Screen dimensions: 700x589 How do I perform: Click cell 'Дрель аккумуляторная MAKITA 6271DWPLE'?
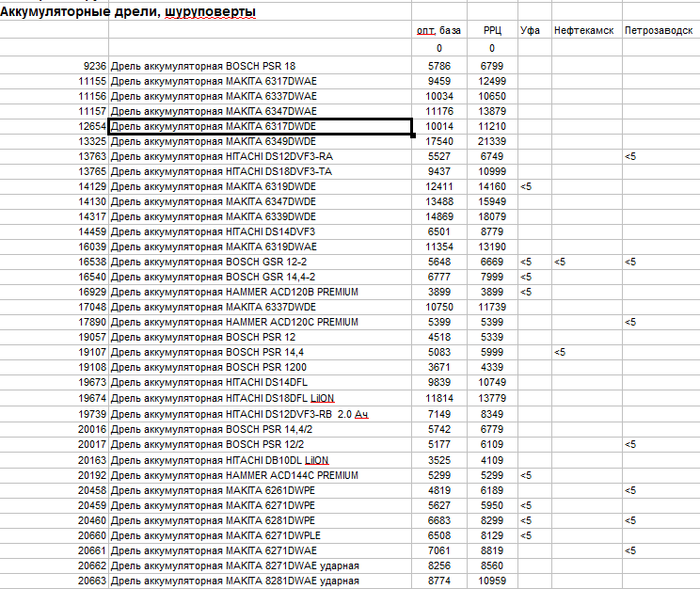260,536
